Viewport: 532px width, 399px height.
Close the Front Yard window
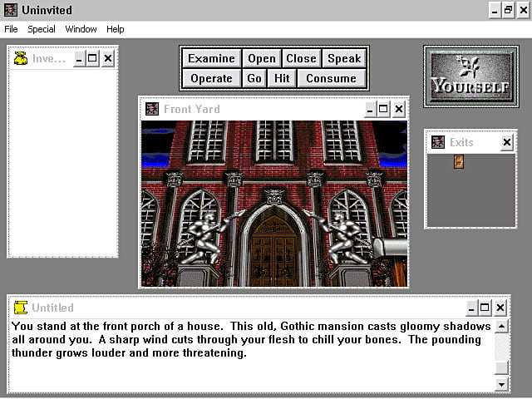399,109
